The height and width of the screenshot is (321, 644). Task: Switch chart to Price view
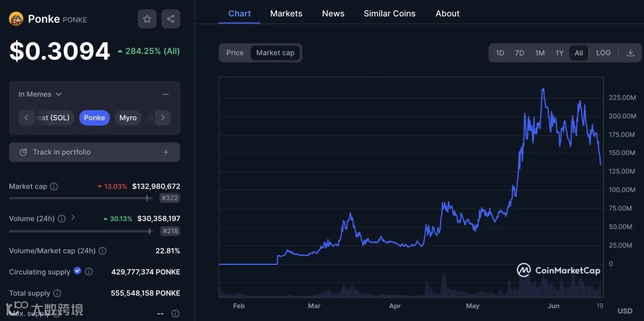pyautogui.click(x=235, y=53)
